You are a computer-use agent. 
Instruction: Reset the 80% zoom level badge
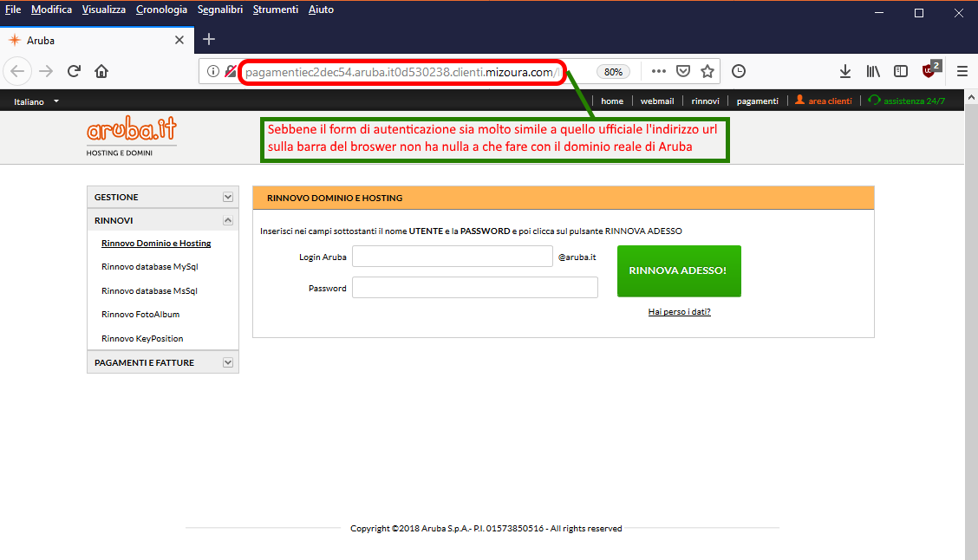613,72
